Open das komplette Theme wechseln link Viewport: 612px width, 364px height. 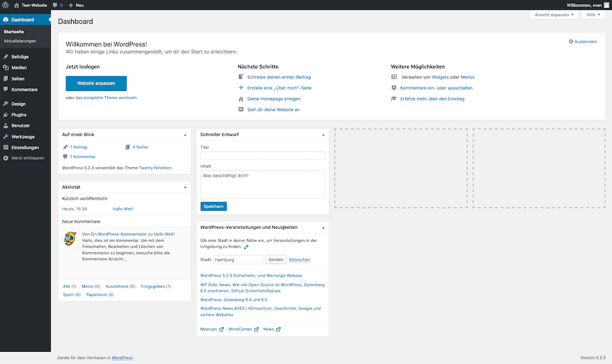pyautogui.click(x=106, y=97)
